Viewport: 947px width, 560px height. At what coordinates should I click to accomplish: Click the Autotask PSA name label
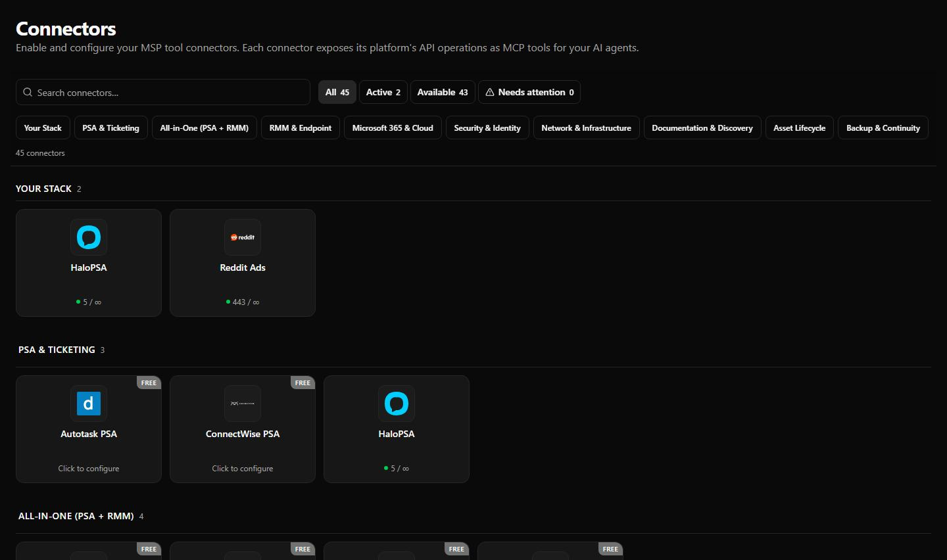89,434
